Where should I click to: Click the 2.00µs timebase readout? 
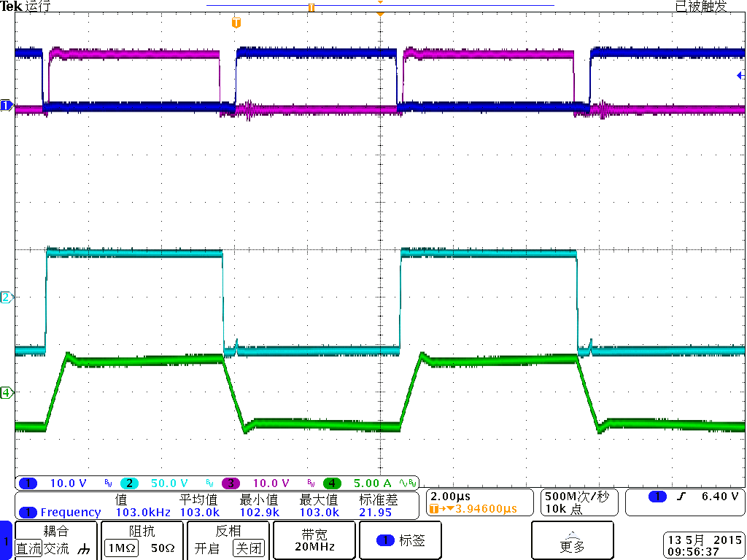(x=450, y=497)
